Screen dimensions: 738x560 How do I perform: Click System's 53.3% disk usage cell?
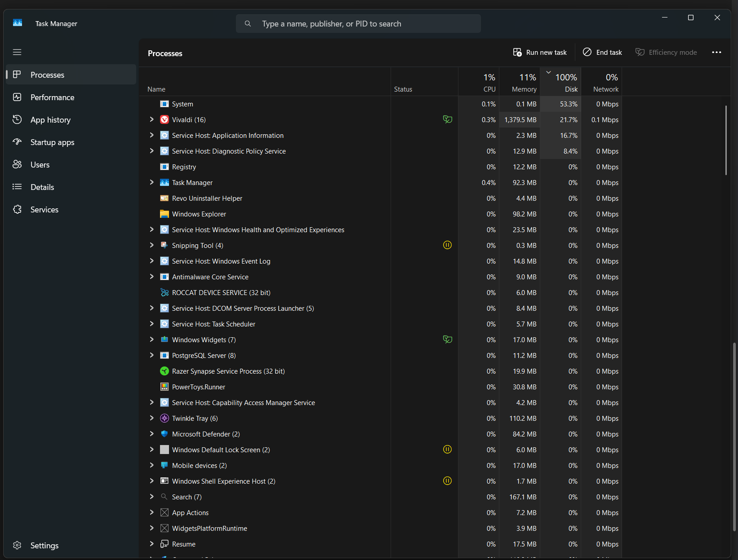560,104
